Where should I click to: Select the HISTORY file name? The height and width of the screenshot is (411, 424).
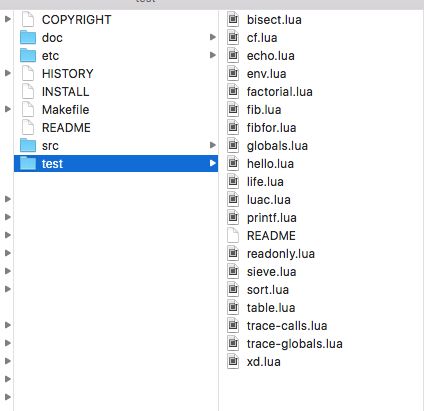click(x=68, y=74)
